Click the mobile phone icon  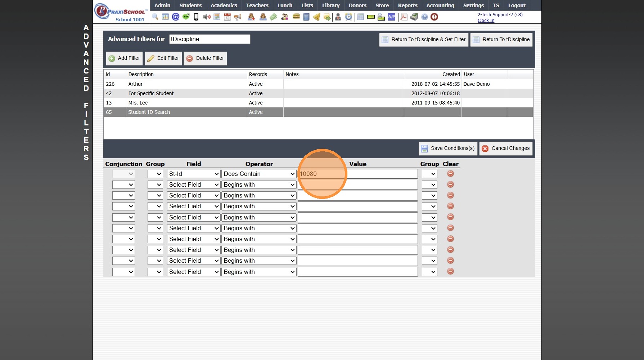pos(196,17)
